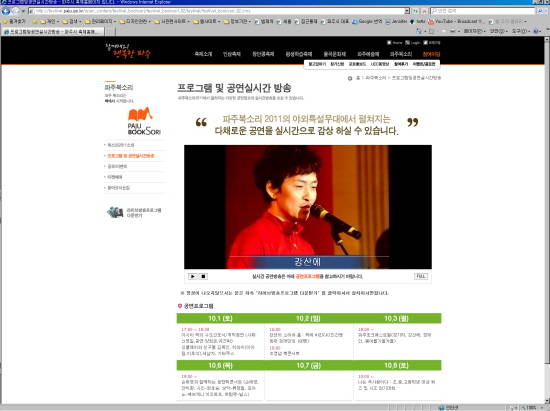Click the Paju BookSori logo
Viewport: 550px width, 411px height.
(144, 121)
